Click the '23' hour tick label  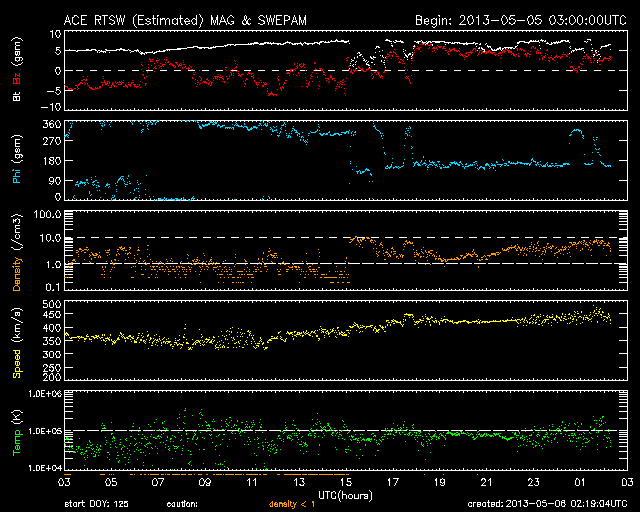533,482
